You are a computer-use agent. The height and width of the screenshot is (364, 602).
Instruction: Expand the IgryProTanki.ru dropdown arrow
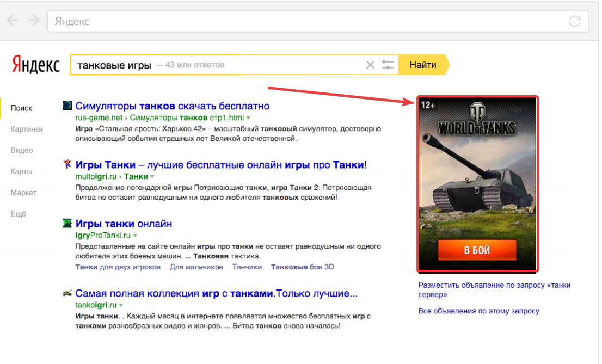point(135,236)
